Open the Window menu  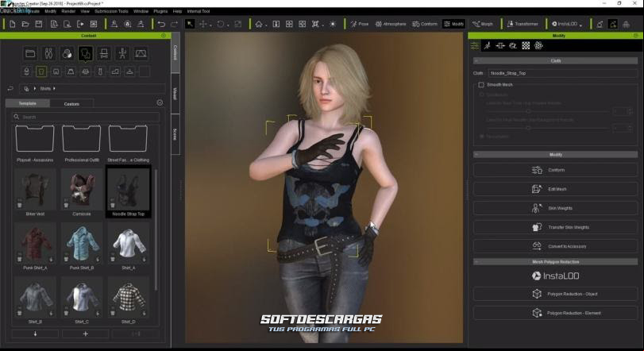click(x=141, y=11)
